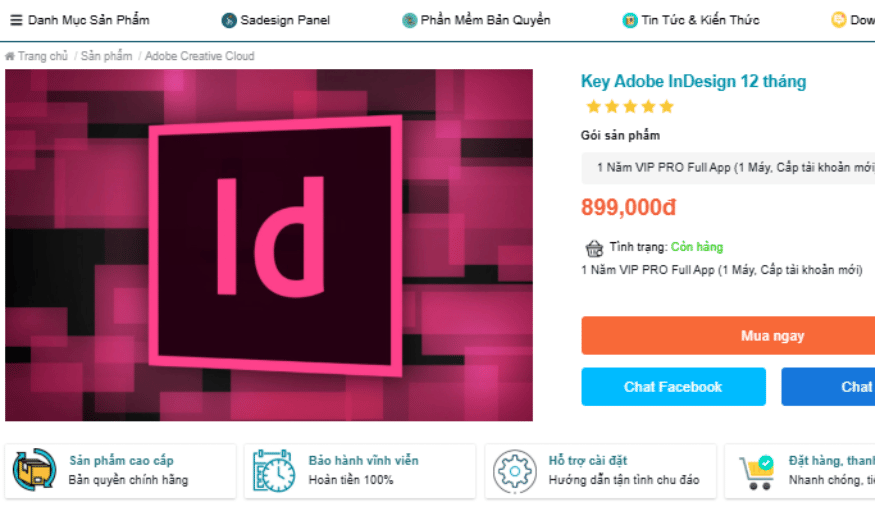Click the Phần Mềm Bản Quyền icon
875x525 pixels.
(x=410, y=20)
